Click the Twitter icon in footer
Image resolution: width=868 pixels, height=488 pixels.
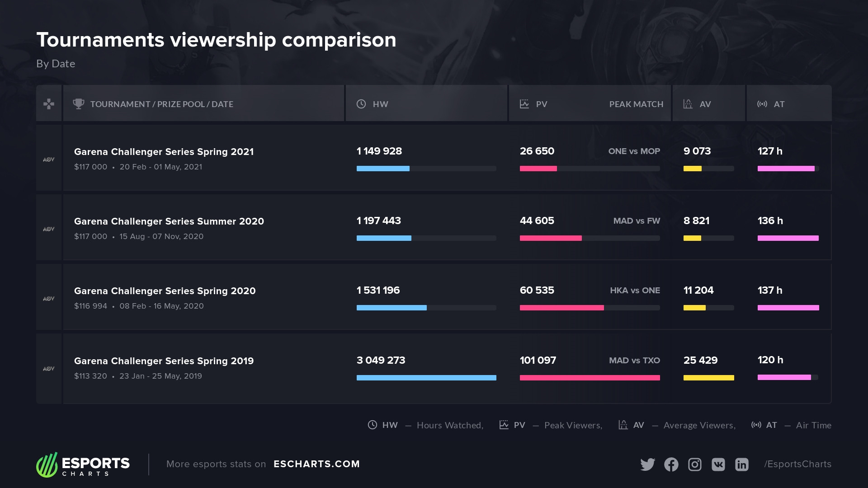tap(647, 465)
